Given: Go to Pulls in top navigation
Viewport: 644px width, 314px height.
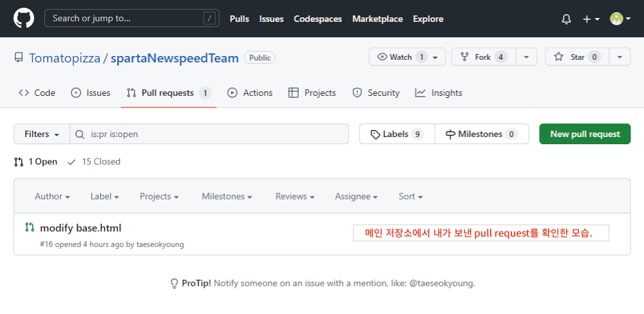Looking at the screenshot, I should pyautogui.click(x=240, y=19).
